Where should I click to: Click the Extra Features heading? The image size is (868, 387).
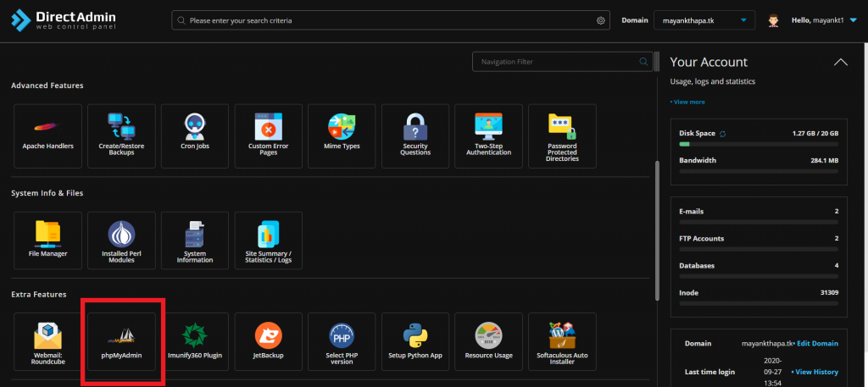[39, 294]
